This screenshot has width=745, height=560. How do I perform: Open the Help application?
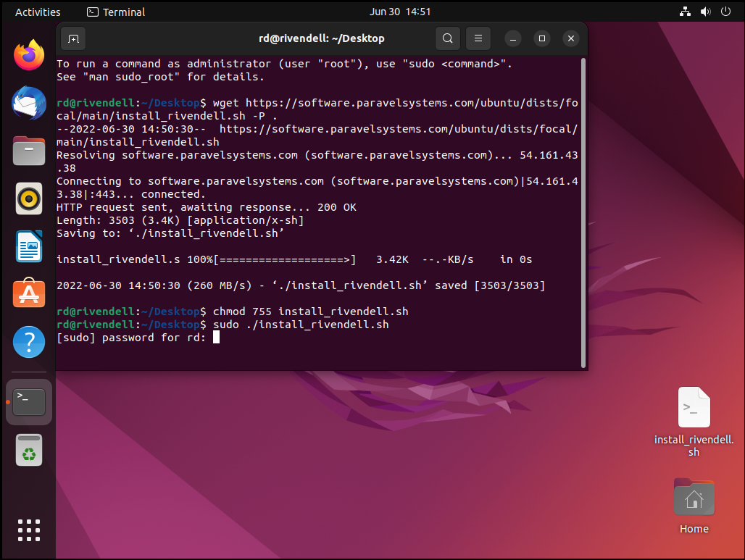(29, 342)
